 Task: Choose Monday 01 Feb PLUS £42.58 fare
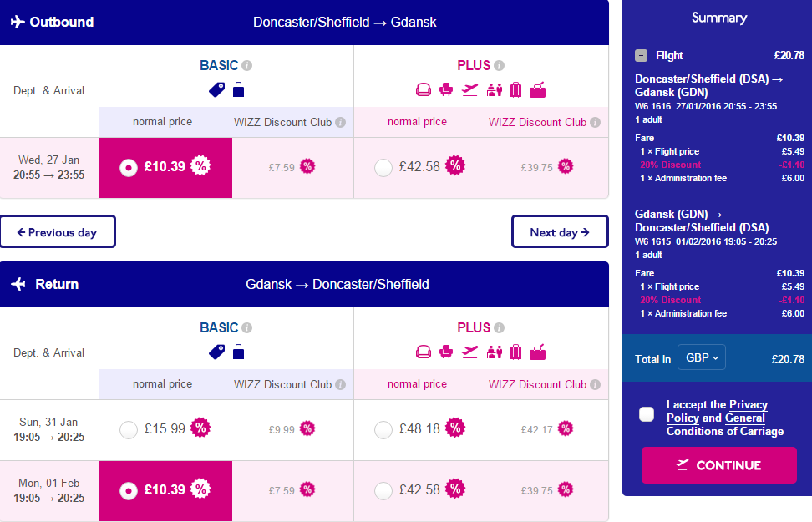383,490
